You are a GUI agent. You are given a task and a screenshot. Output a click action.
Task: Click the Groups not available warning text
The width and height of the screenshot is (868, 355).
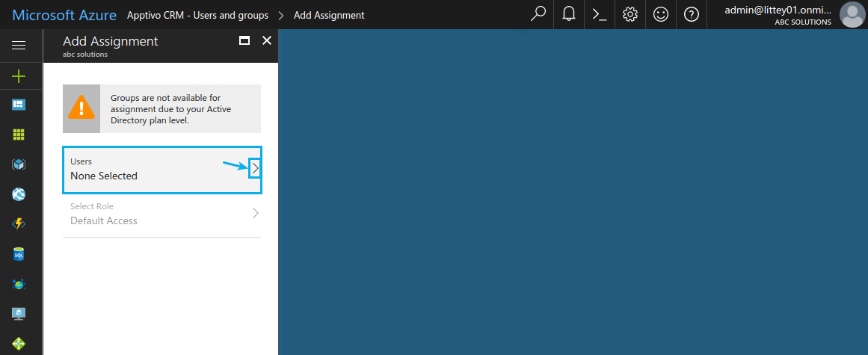(x=170, y=109)
